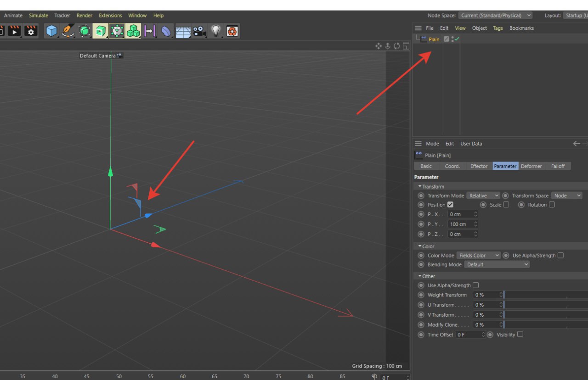Image resolution: width=588 pixels, height=380 pixels.
Task: Check Use Alpha/Strength under Other section
Action: (475, 285)
